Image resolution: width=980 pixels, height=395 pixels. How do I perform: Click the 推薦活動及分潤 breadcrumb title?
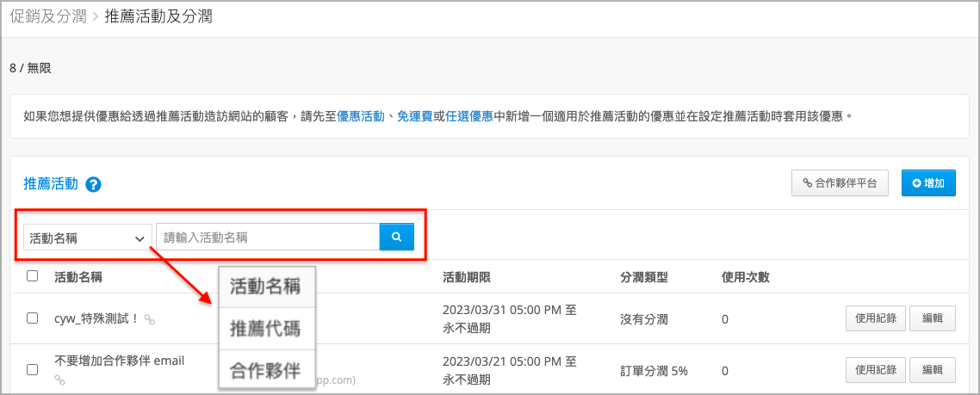tap(158, 16)
